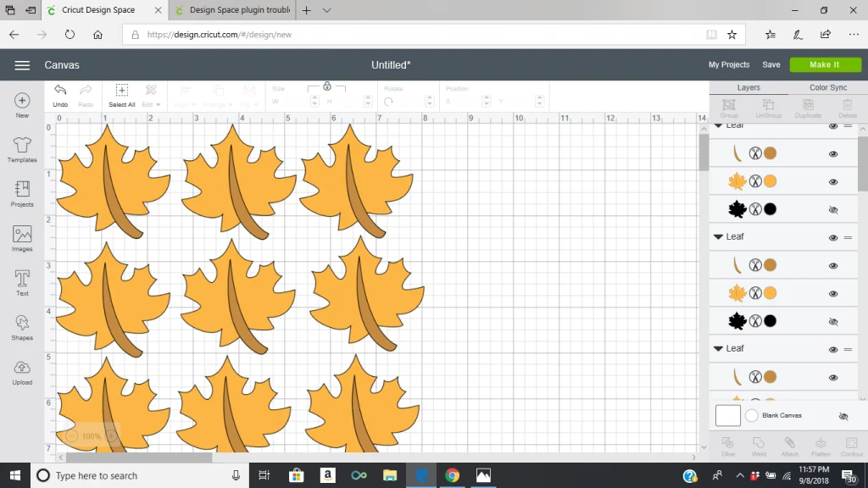Viewport: 868px width, 488px height.
Task: Open the hamburger main menu
Action: [22, 65]
